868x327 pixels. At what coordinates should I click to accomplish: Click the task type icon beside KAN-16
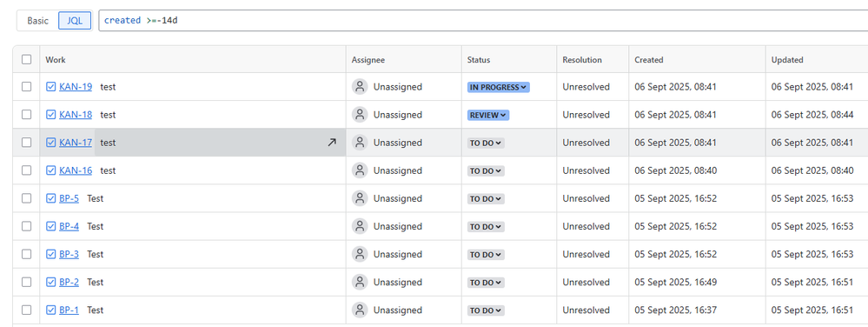[51, 170]
